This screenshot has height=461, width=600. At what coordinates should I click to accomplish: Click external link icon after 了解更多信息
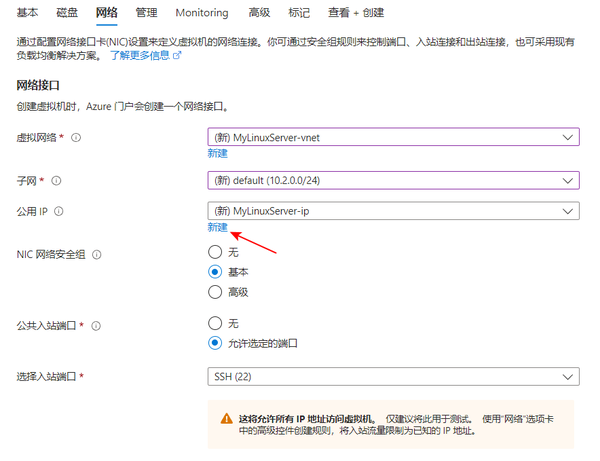pos(177,55)
